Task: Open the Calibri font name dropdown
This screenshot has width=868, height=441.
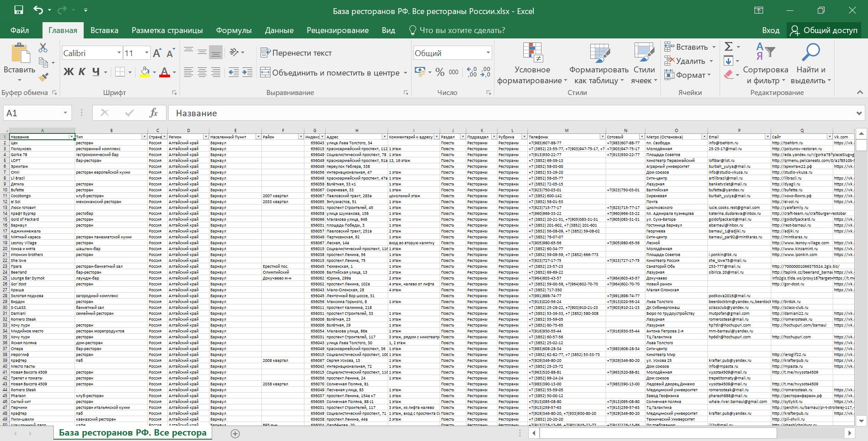Action: [x=119, y=53]
